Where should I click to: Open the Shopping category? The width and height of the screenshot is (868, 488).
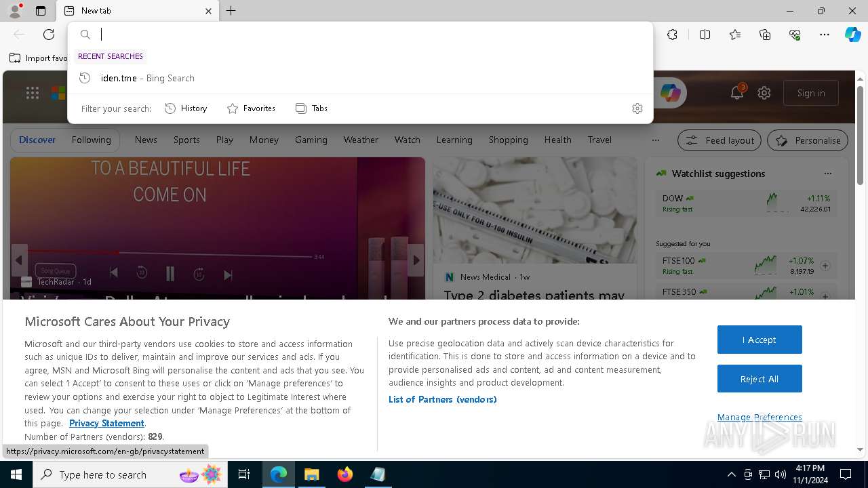(509, 140)
